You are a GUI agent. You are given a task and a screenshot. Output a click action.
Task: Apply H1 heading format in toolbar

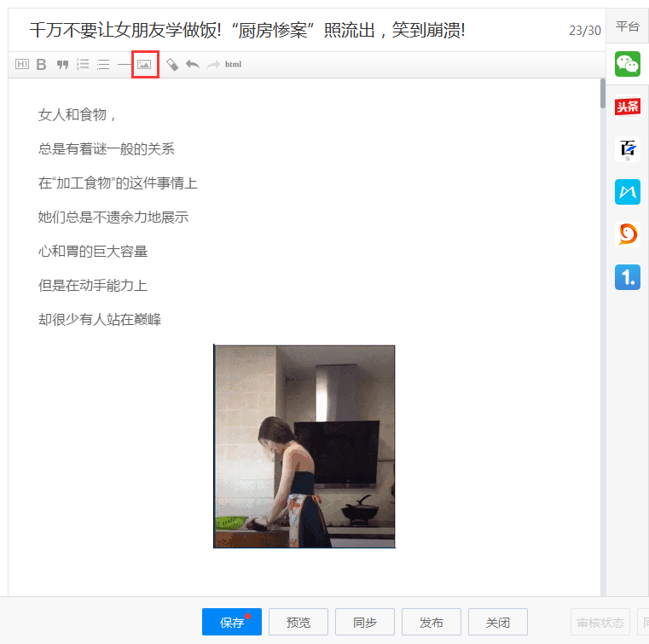tap(22, 64)
